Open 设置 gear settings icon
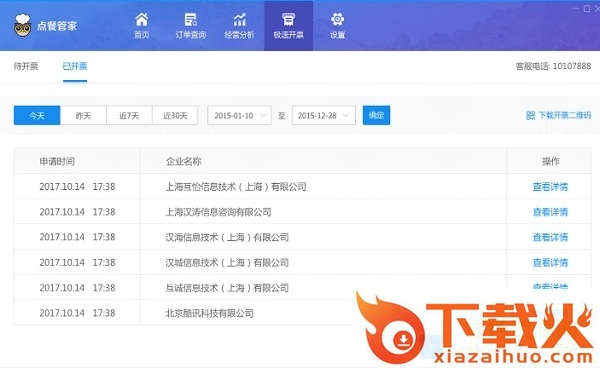The width and height of the screenshot is (600, 368). click(338, 19)
